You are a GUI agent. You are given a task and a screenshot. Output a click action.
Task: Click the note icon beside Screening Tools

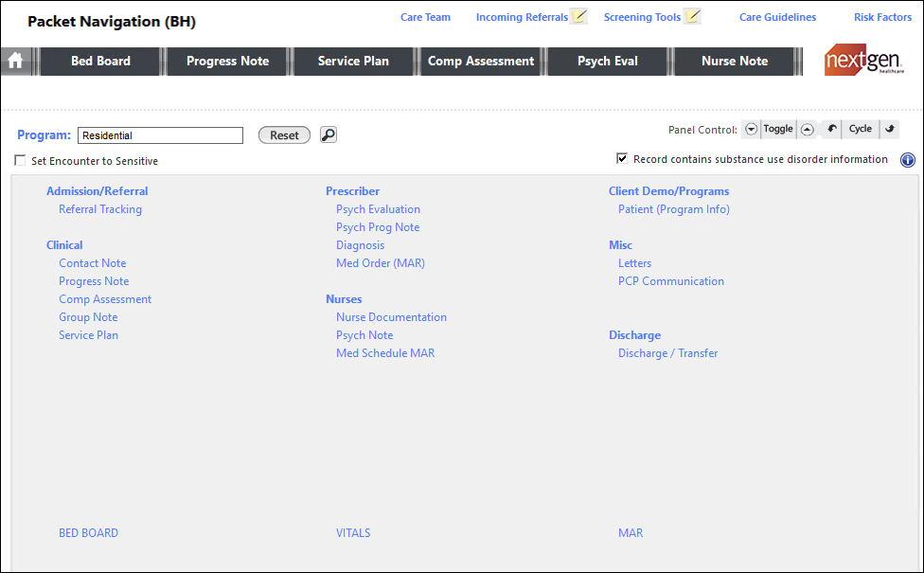692,17
